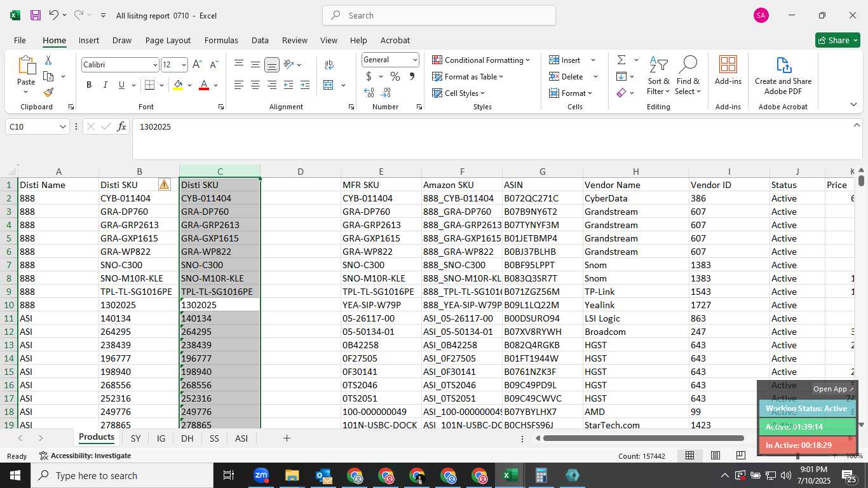This screenshot has width=868, height=488.
Task: Click the Copy icon in Clipboard group
Action: (48, 76)
